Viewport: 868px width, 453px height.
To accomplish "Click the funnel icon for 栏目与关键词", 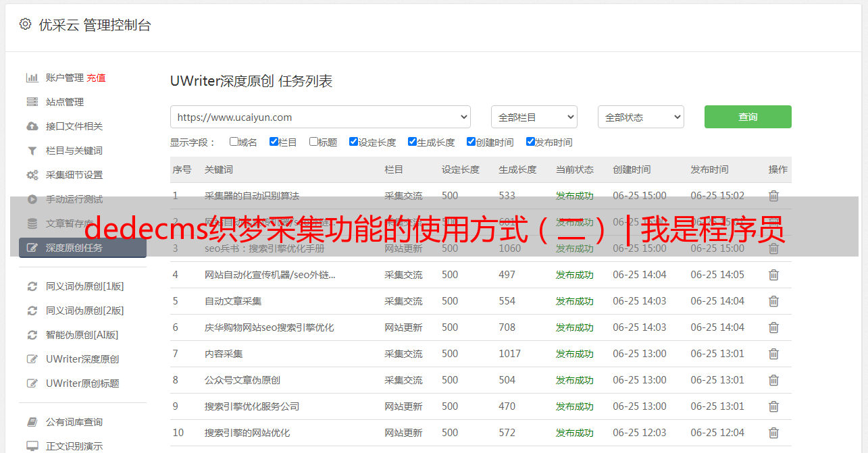I will (x=32, y=151).
